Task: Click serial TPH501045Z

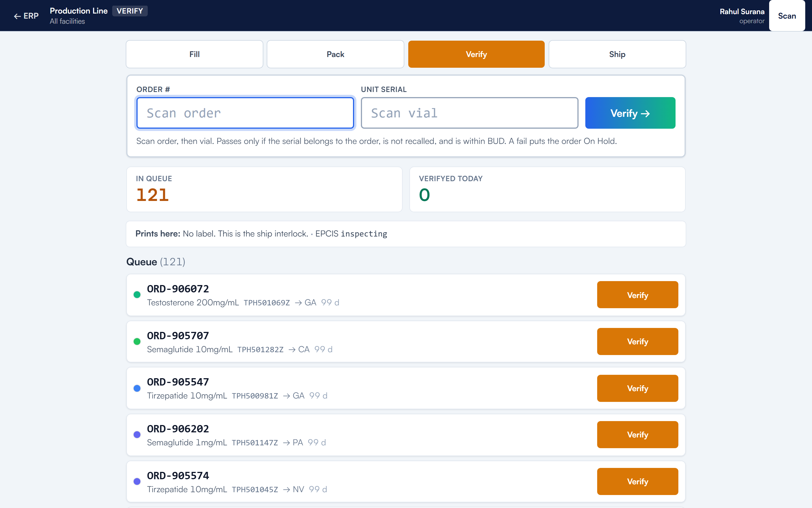Action: pos(255,490)
